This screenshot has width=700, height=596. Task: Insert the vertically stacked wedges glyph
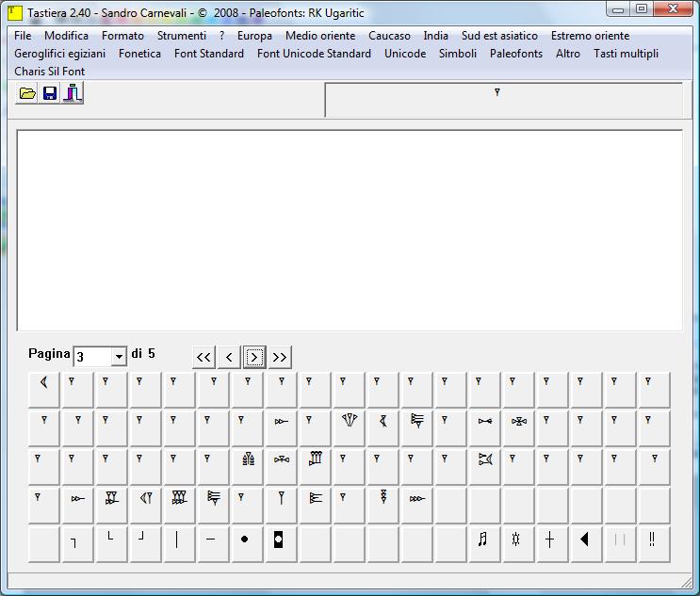click(x=383, y=506)
